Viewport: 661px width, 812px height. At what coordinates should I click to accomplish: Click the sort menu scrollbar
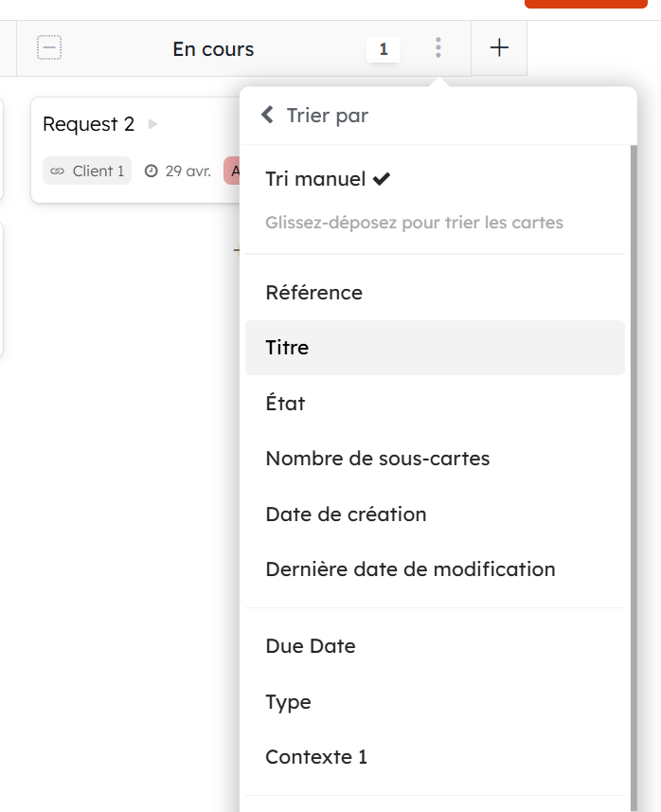pos(632,474)
